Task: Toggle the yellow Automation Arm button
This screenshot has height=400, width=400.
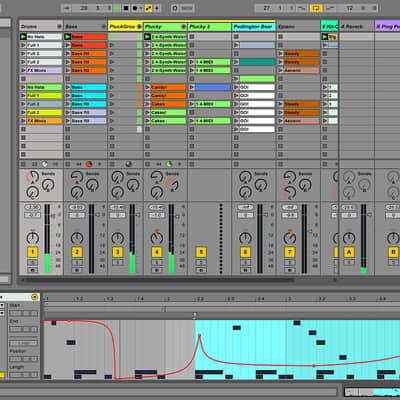Action: click(x=149, y=8)
